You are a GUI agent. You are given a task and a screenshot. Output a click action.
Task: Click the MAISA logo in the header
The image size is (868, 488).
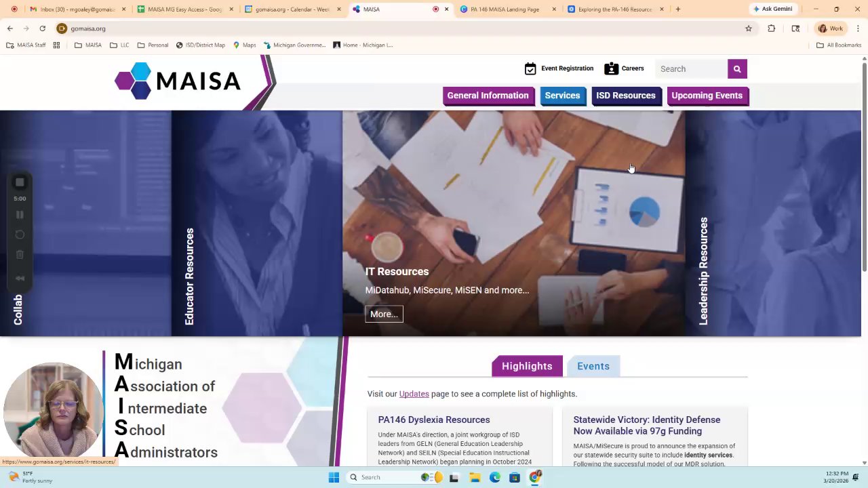tap(178, 81)
